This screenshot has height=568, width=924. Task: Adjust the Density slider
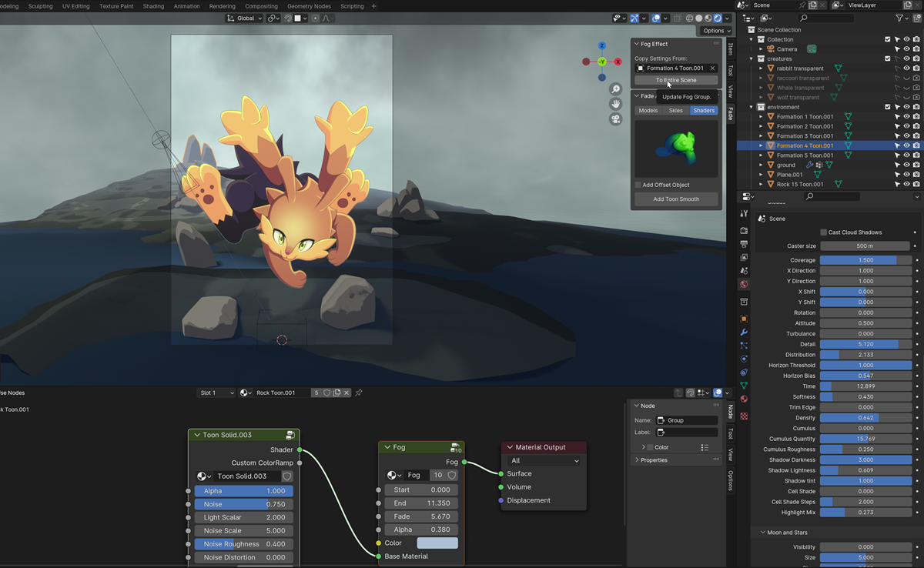click(x=865, y=418)
